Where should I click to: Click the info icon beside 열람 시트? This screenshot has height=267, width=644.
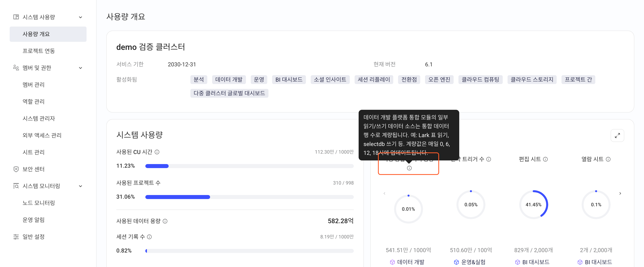608,159
